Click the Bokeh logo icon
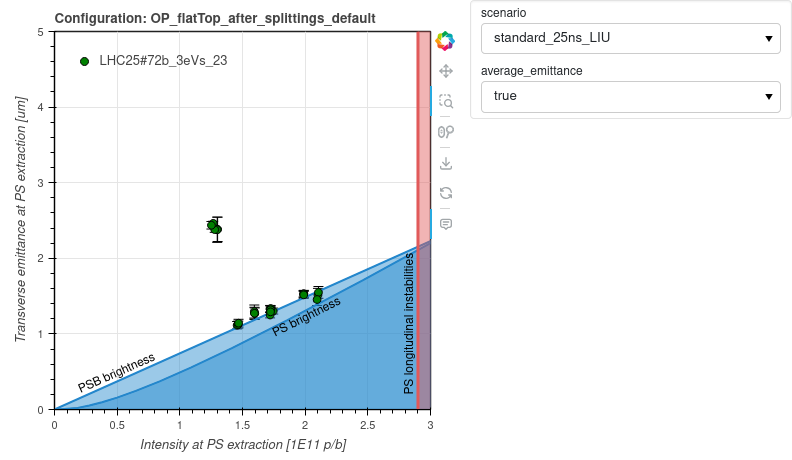The image size is (792, 460). 446,41
